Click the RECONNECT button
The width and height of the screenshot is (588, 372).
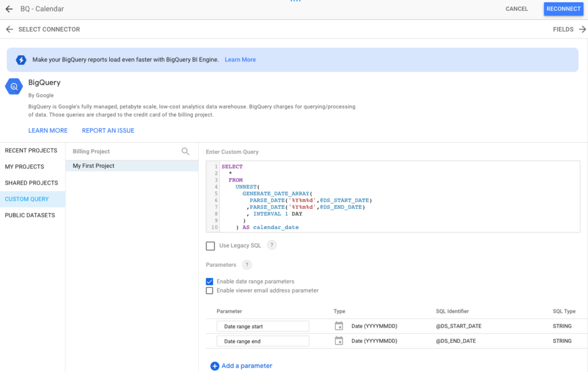tap(563, 9)
